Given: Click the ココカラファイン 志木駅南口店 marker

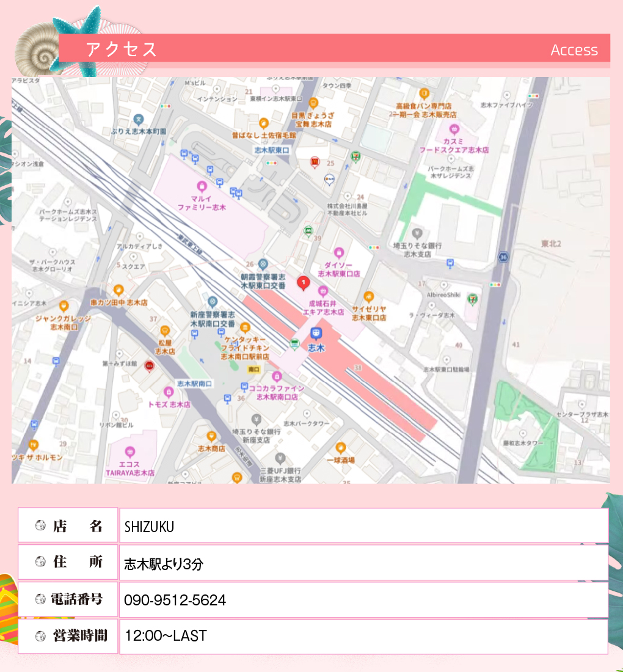Looking at the screenshot, I should (x=277, y=376).
